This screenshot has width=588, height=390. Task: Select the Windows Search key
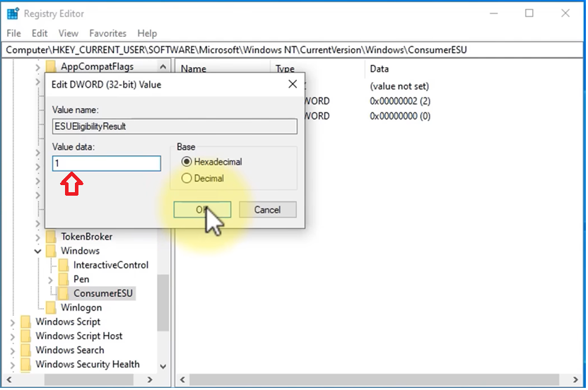tap(70, 350)
